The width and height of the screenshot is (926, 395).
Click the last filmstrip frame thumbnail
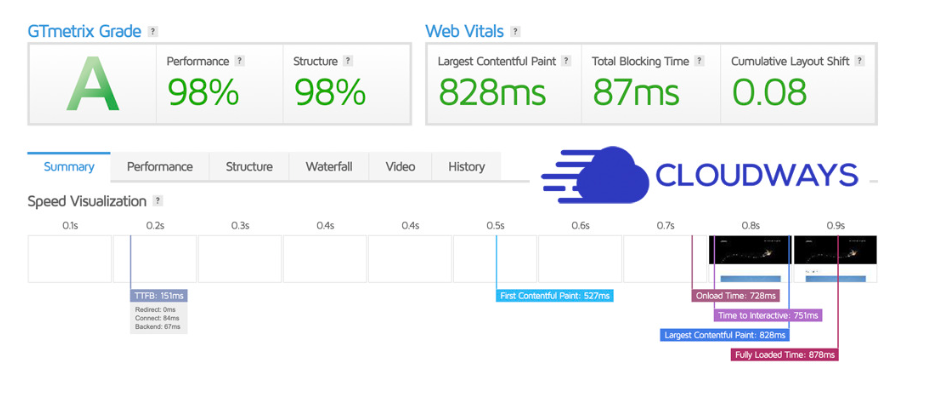pyautogui.click(x=835, y=259)
